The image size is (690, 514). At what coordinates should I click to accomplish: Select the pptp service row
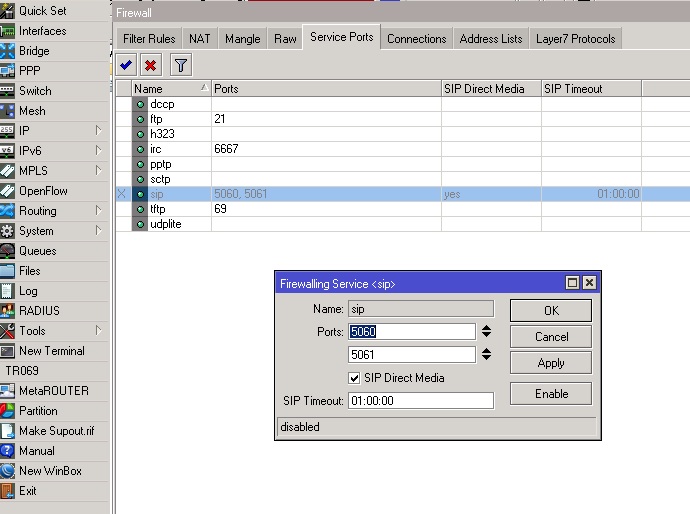(403, 164)
